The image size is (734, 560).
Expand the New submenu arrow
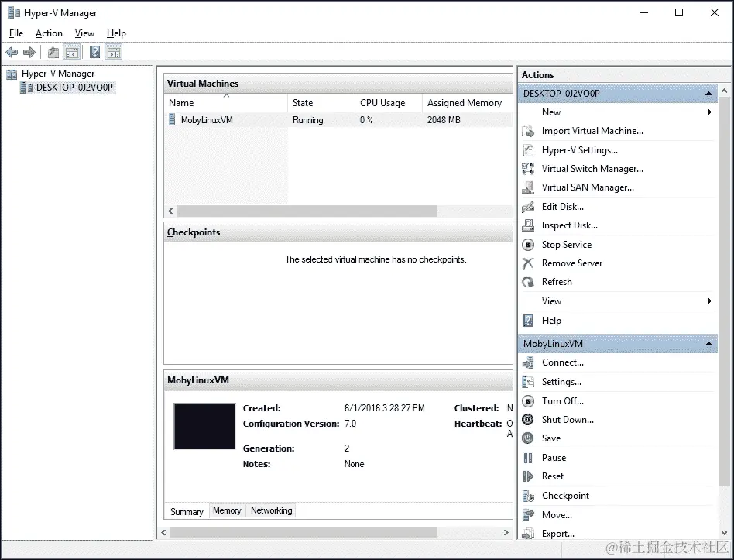[711, 112]
